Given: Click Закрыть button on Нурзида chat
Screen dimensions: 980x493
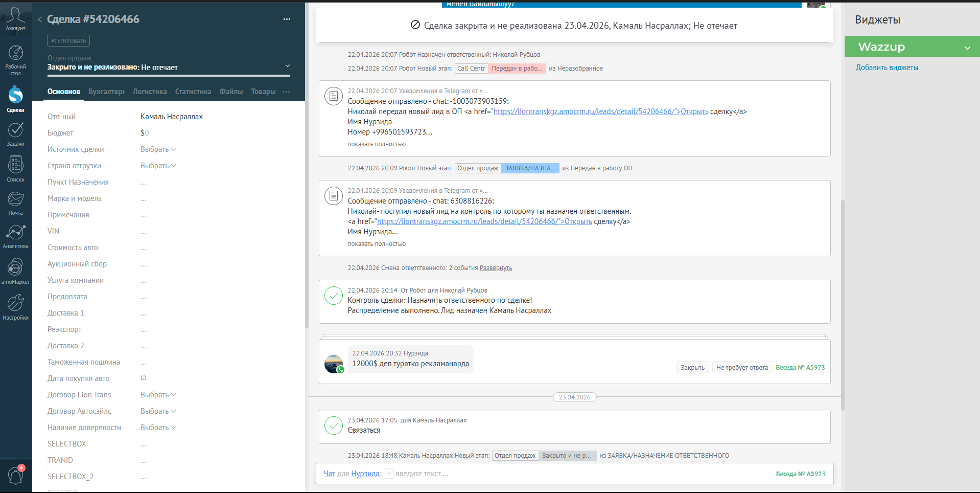Looking at the screenshot, I should (x=692, y=367).
